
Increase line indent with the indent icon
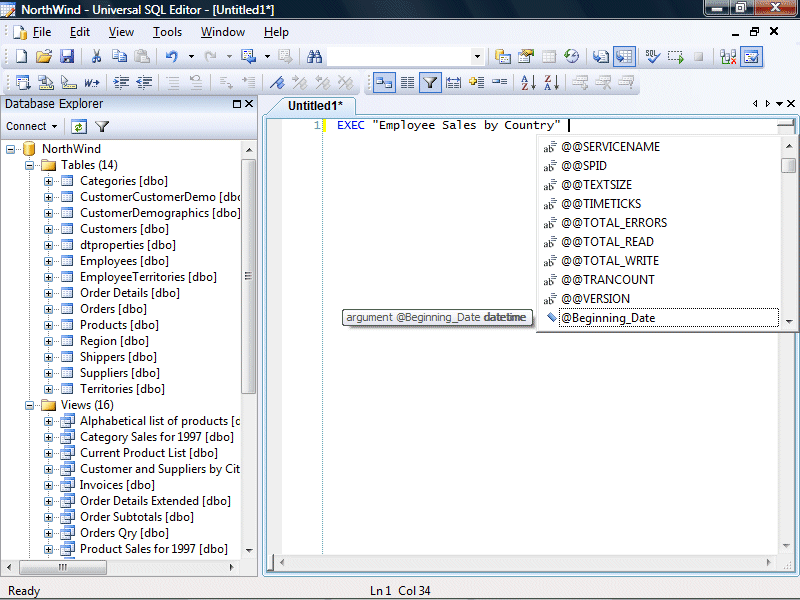(x=121, y=82)
